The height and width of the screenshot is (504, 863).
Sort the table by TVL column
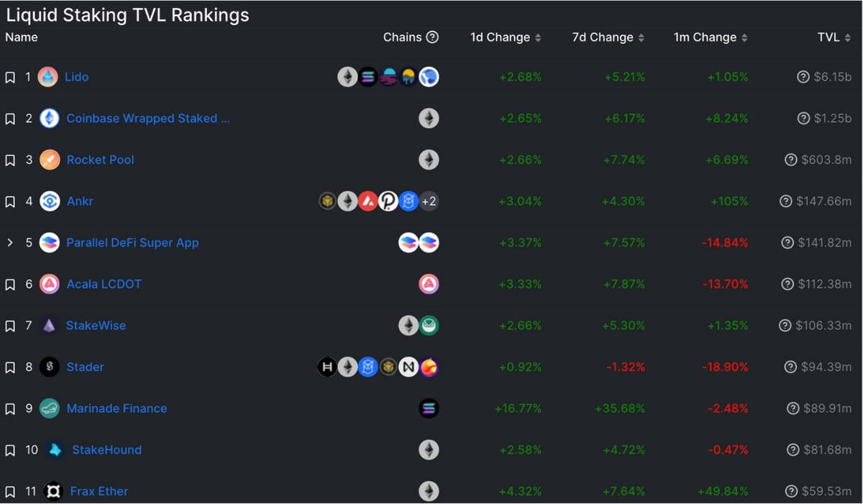coord(834,37)
